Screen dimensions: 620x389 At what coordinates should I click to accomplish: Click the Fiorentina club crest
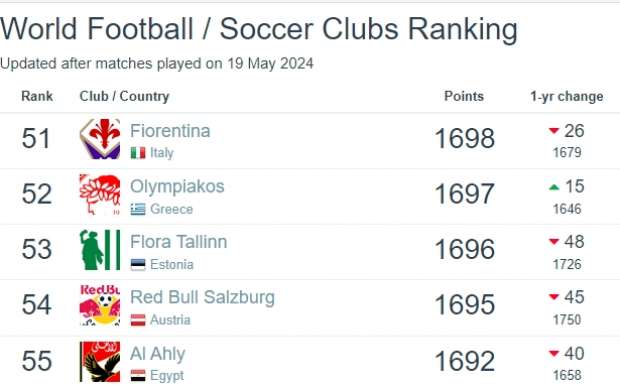[100, 139]
